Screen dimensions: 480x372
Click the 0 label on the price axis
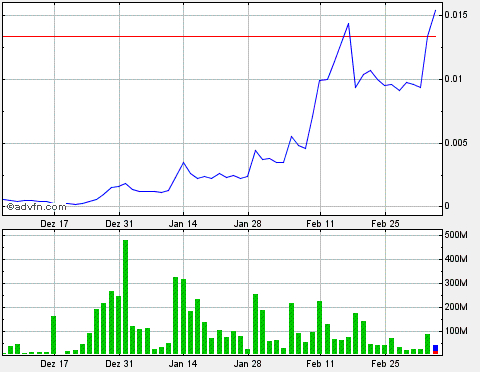click(x=447, y=206)
